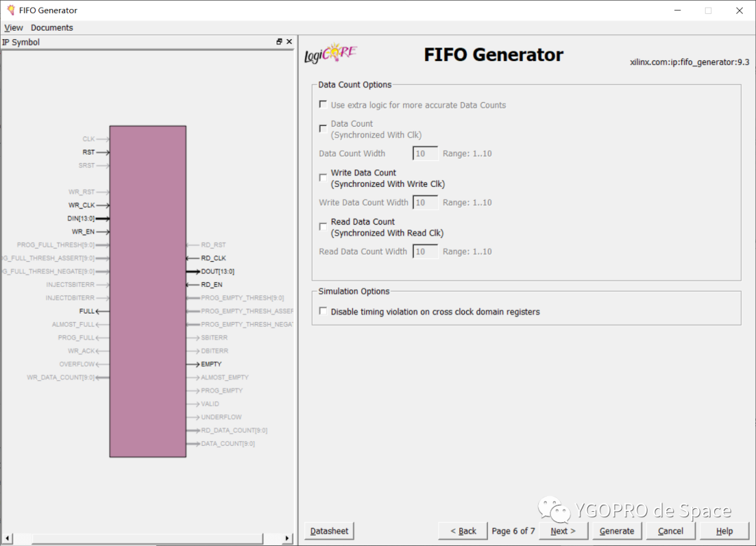Click the Data Count Width field
Screen dimensions: 756x546
(x=426, y=153)
